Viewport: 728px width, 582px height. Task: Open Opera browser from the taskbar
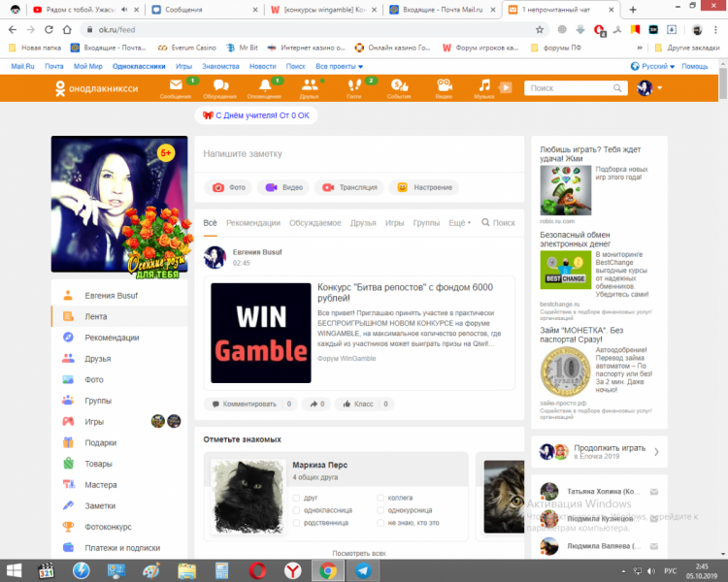pyautogui.click(x=257, y=571)
